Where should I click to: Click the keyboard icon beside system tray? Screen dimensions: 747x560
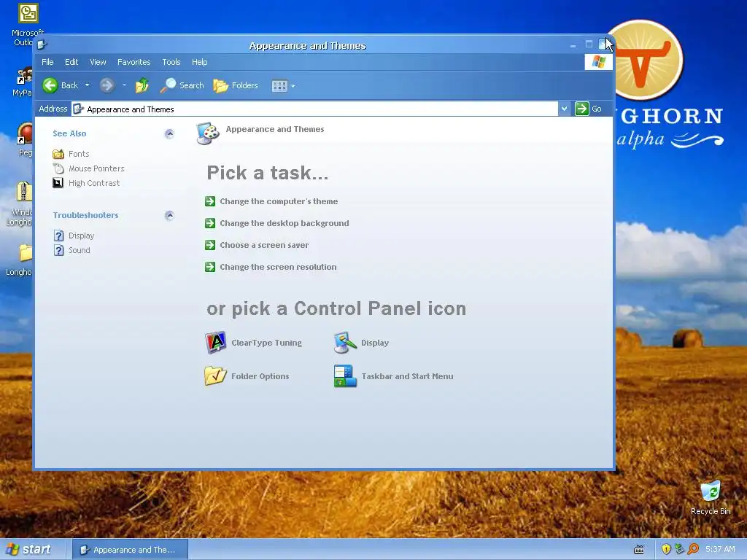[x=639, y=550]
